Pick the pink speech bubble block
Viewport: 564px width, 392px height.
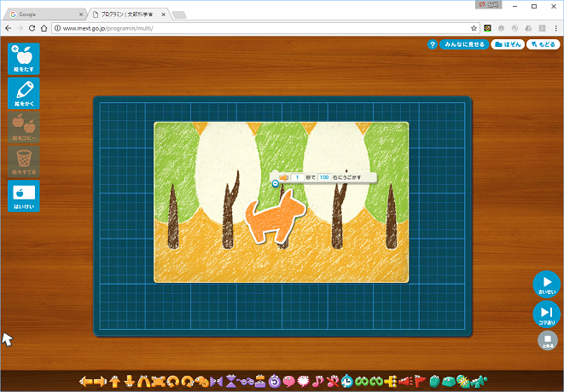coord(289,381)
